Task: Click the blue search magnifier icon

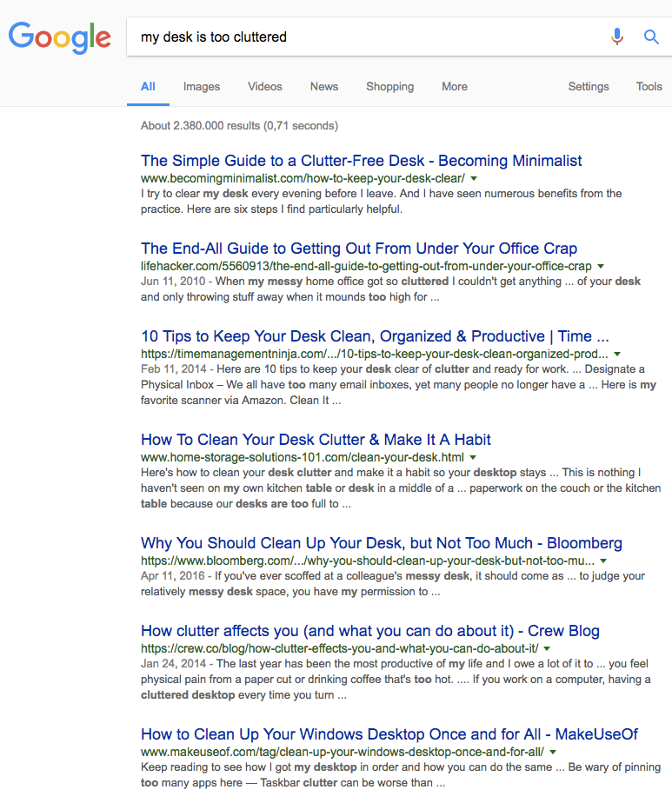Action: (651, 36)
